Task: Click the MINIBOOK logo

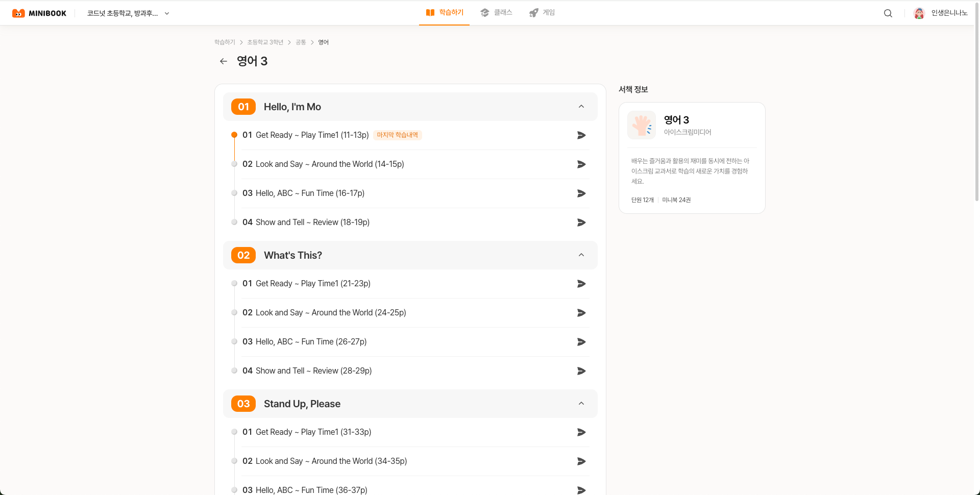Action: pyautogui.click(x=39, y=13)
